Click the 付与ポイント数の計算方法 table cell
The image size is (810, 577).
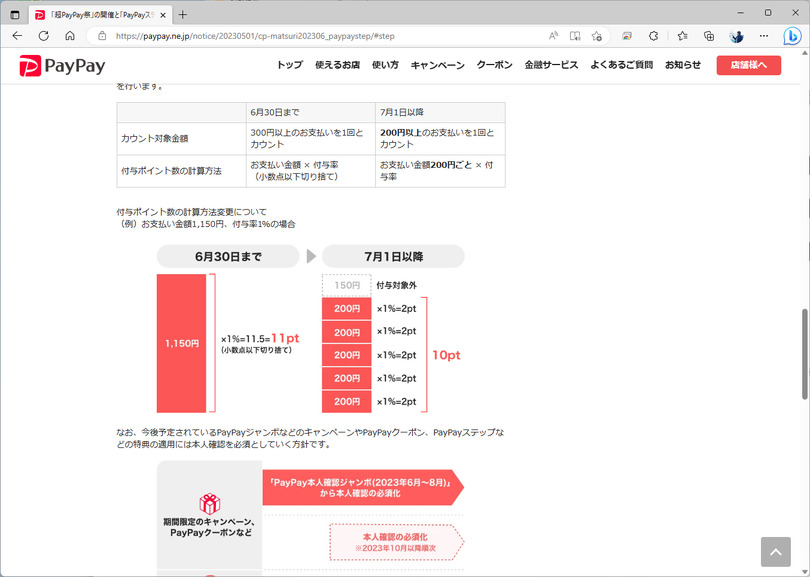(181, 171)
